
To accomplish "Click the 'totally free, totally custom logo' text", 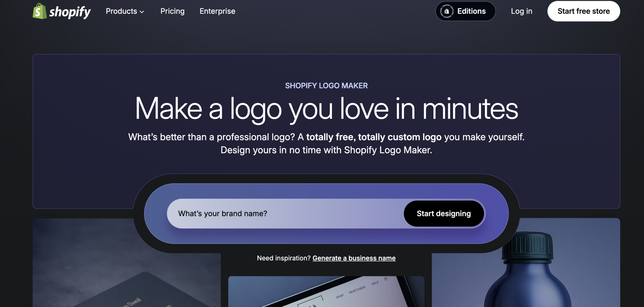I will pyautogui.click(x=374, y=137).
